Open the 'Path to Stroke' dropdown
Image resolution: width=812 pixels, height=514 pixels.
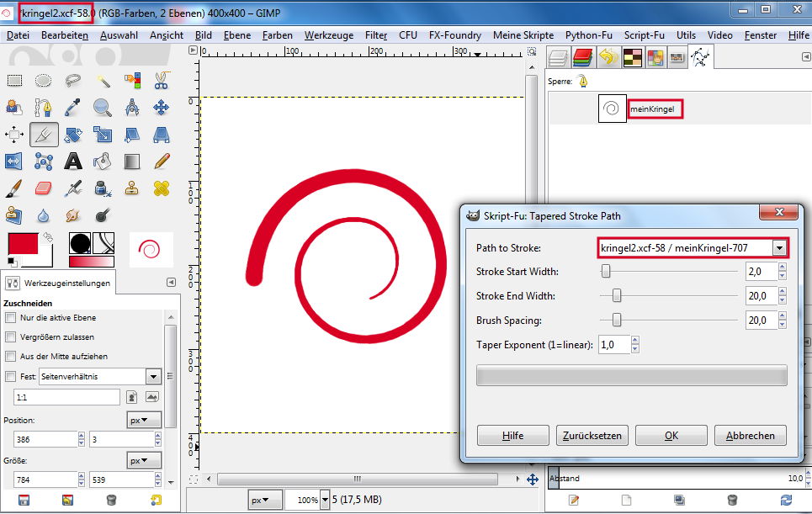(780, 248)
